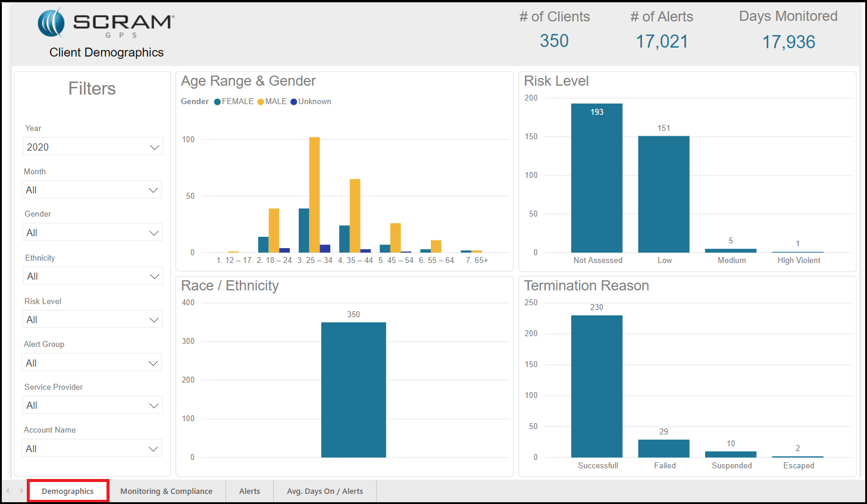Go to Avg. Days On / Alerts tab
The width and height of the screenshot is (867, 504).
coord(325,491)
